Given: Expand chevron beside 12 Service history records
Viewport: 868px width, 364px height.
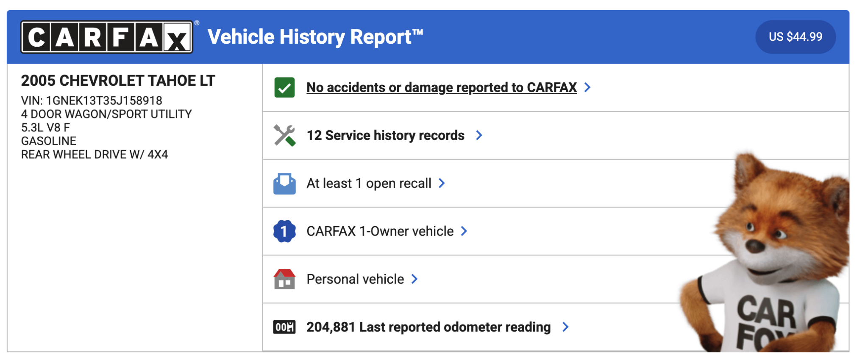Looking at the screenshot, I should [x=479, y=135].
